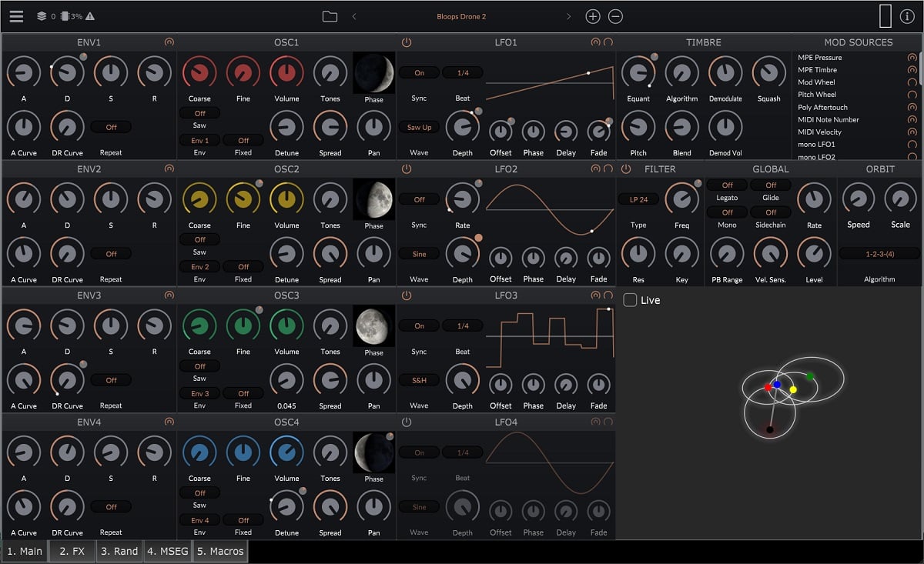Viewport: 924px width, 564px height.
Task: Click the OSC1 Volume knob
Action: point(286,73)
